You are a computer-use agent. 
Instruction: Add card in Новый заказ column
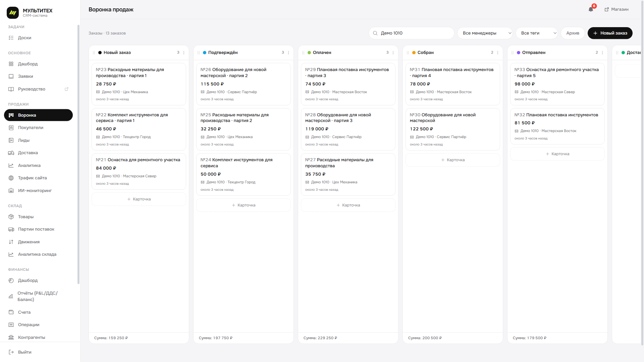[x=139, y=199]
